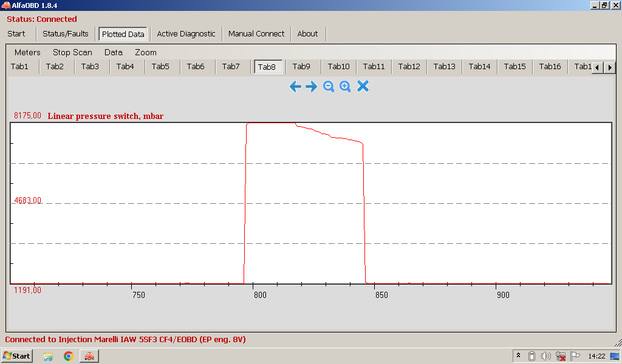Click the blue X reset icon
622x364 pixels.
(x=363, y=87)
